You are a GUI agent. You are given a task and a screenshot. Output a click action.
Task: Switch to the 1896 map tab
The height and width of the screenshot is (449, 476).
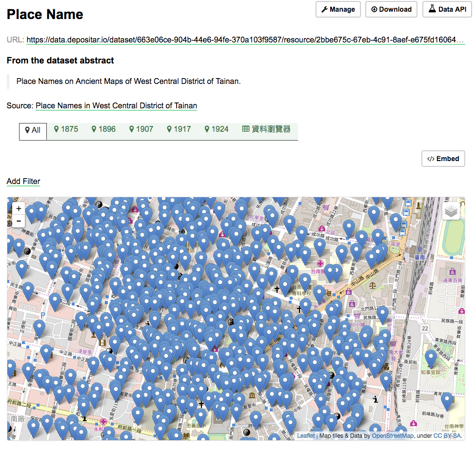[x=103, y=129]
